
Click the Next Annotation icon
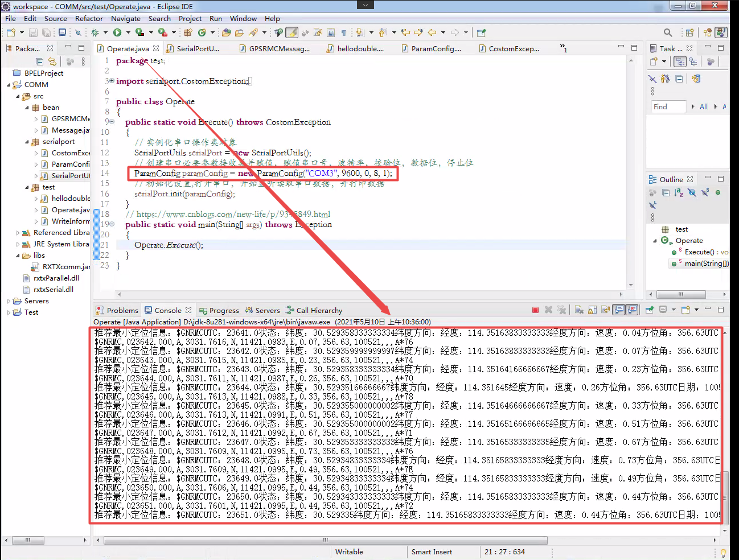point(360,32)
